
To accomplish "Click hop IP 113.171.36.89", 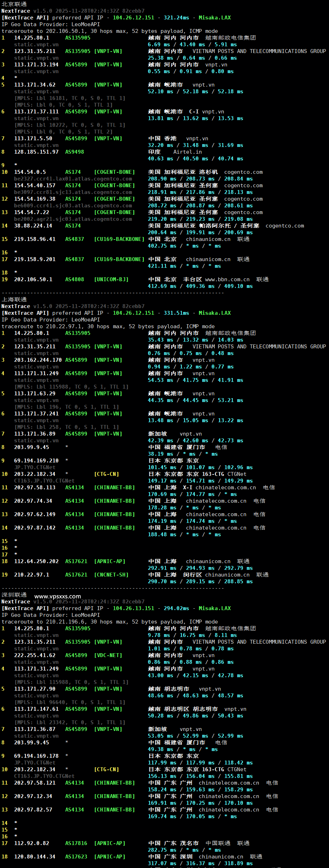I will (x=35, y=434).
